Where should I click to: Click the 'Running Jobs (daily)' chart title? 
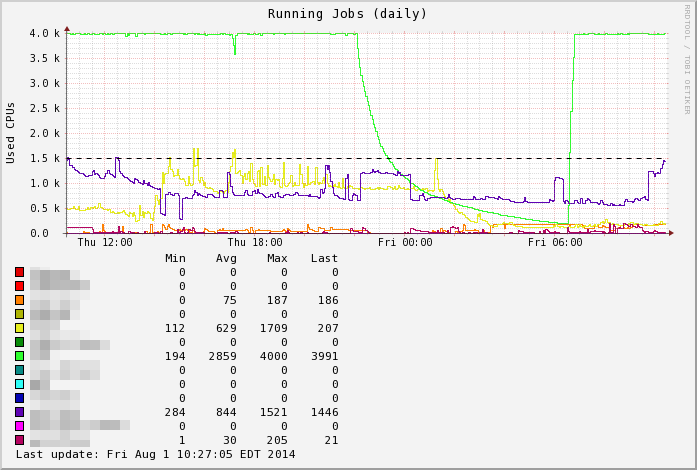pos(347,14)
